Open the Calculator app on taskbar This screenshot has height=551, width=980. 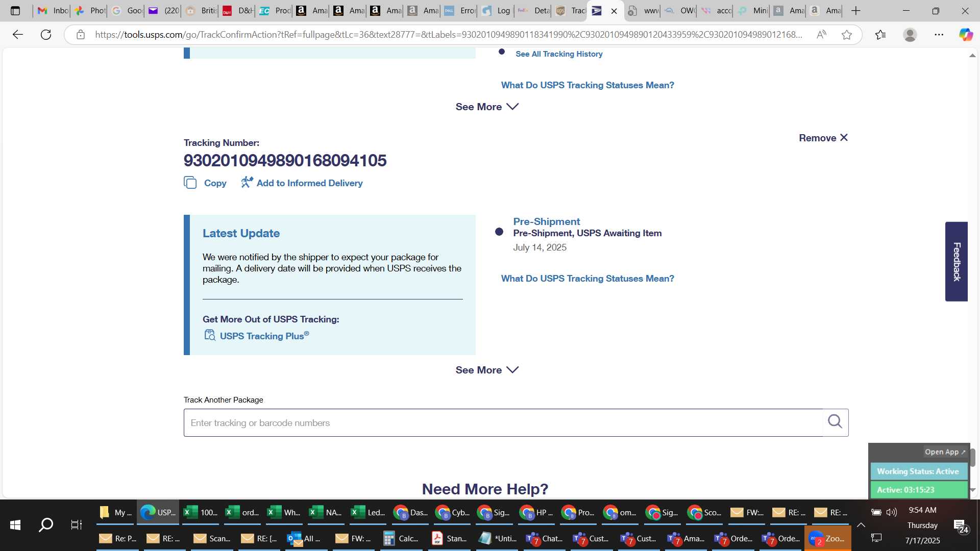click(401, 538)
